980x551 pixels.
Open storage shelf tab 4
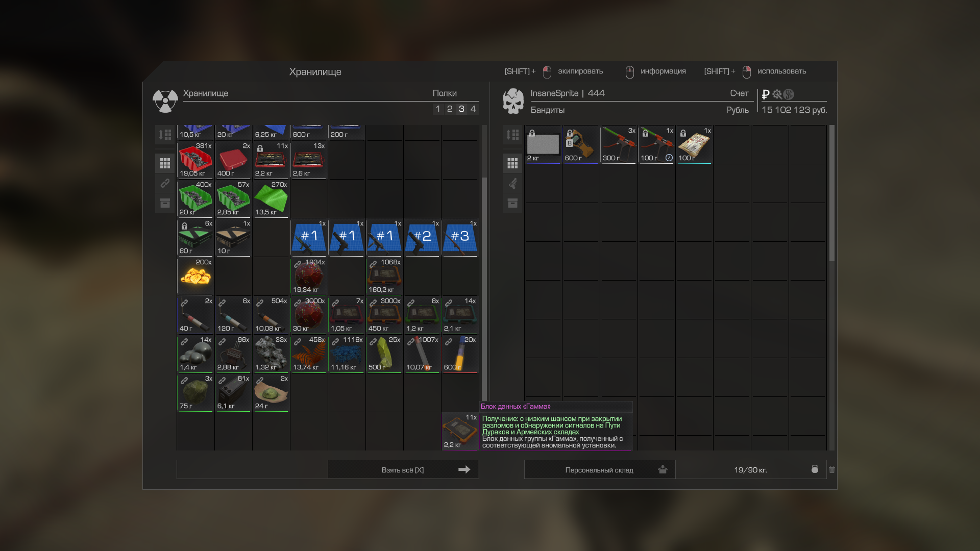(473, 109)
